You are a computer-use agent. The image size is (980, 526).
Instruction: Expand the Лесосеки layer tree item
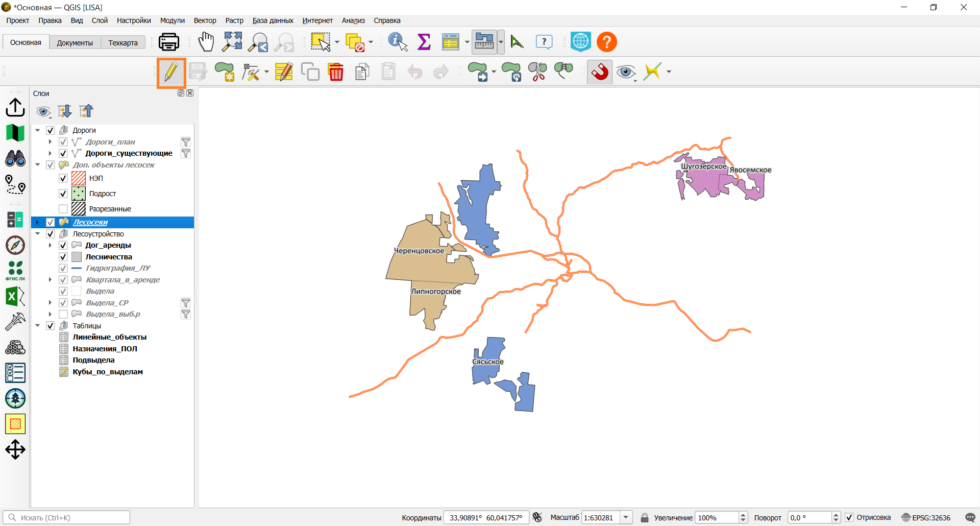point(38,222)
